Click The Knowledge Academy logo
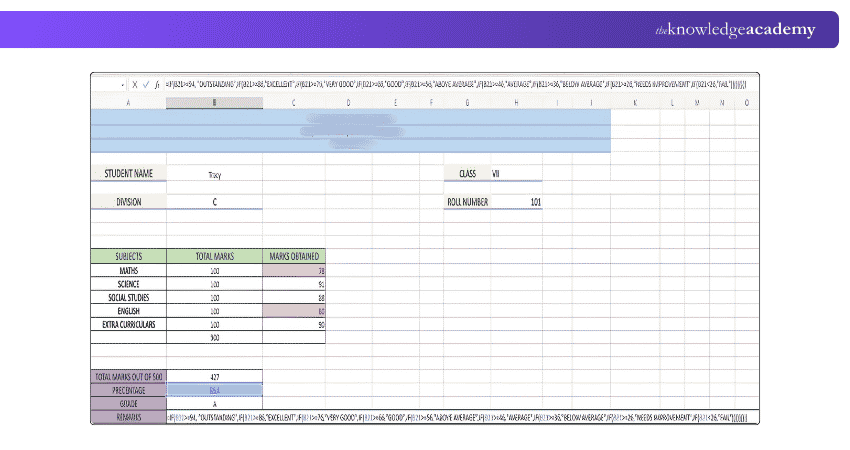The width and height of the screenshot is (850, 450). [735, 29]
